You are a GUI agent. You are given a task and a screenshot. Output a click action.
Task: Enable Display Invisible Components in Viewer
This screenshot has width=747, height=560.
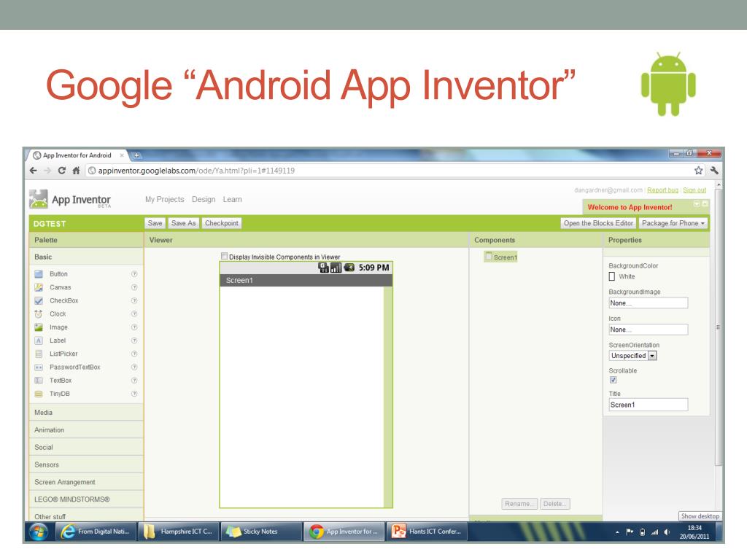224,256
